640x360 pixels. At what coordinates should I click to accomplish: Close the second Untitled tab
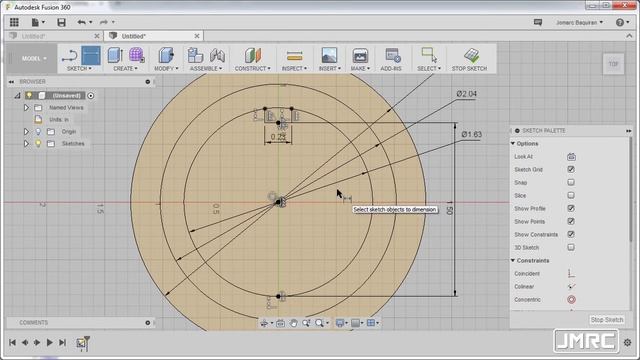197,36
